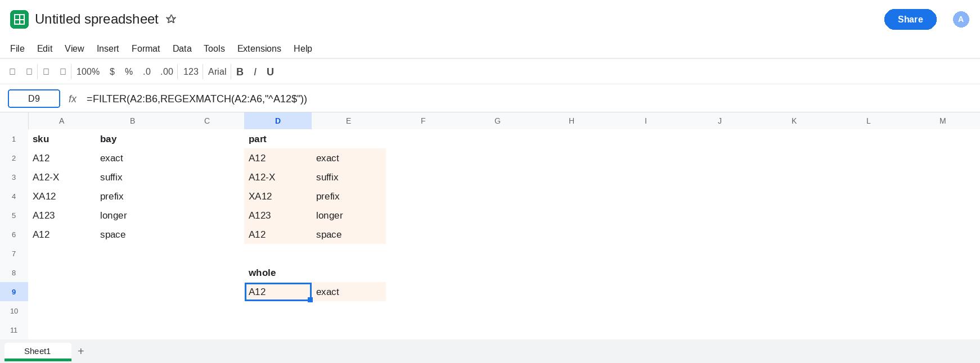Select column F header
The height and width of the screenshot is (363, 980).
(x=423, y=121)
